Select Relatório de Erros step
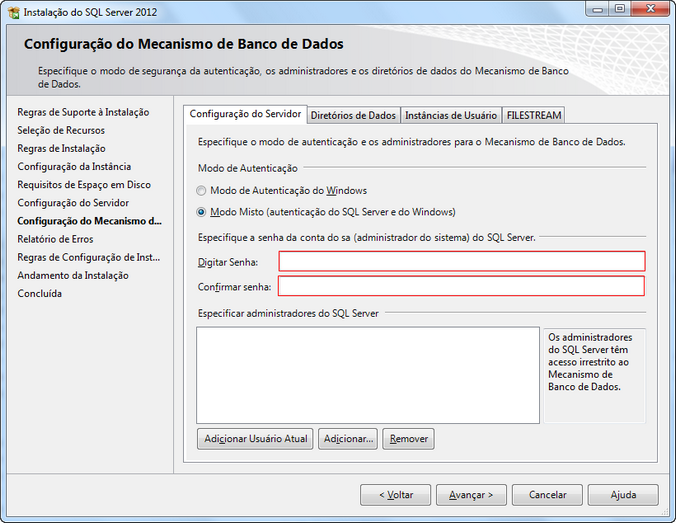This screenshot has height=523, width=676. point(55,239)
